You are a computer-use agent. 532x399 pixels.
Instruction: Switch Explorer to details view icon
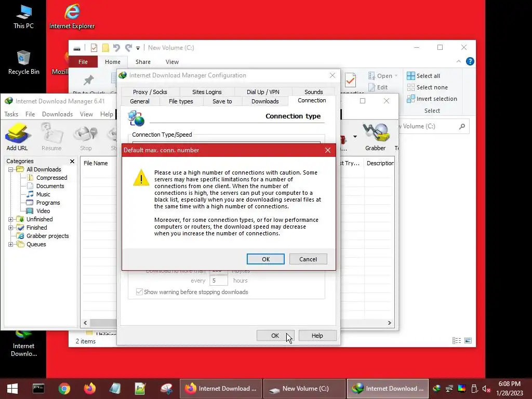(456, 341)
